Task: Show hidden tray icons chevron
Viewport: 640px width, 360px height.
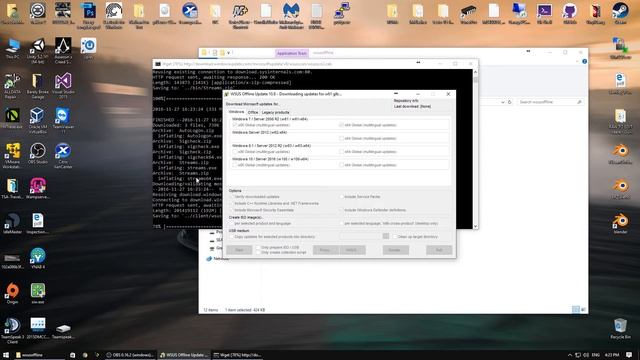Action: [570, 355]
